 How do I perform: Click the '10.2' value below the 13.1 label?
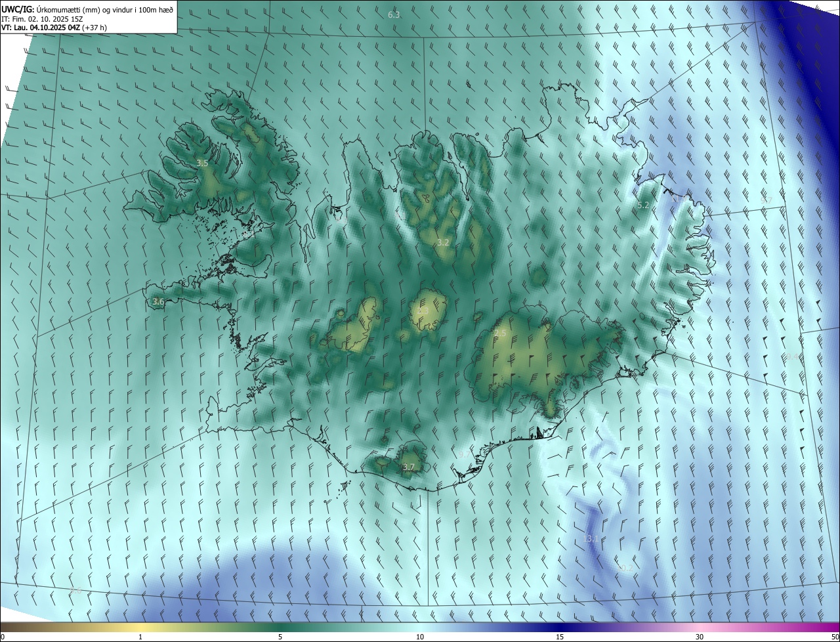625,567
